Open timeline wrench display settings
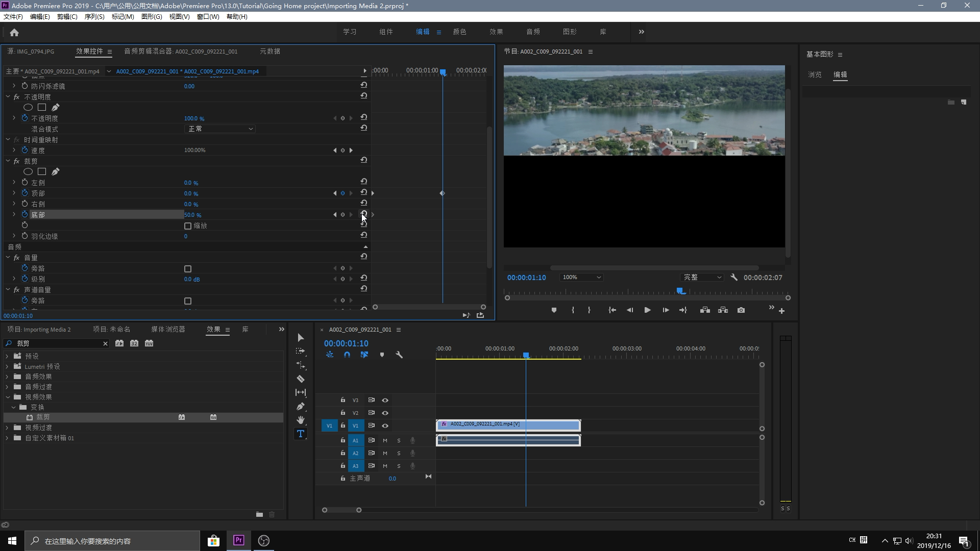 (x=399, y=355)
